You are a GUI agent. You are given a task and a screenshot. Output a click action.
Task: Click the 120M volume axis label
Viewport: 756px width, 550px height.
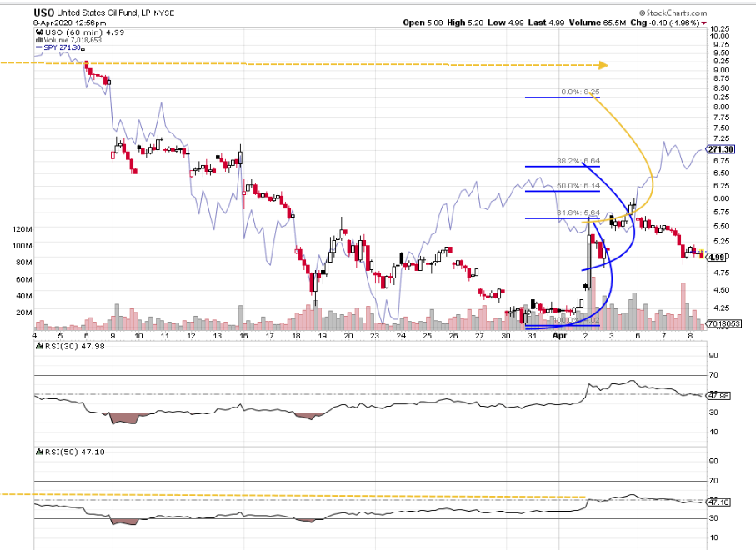(22, 229)
